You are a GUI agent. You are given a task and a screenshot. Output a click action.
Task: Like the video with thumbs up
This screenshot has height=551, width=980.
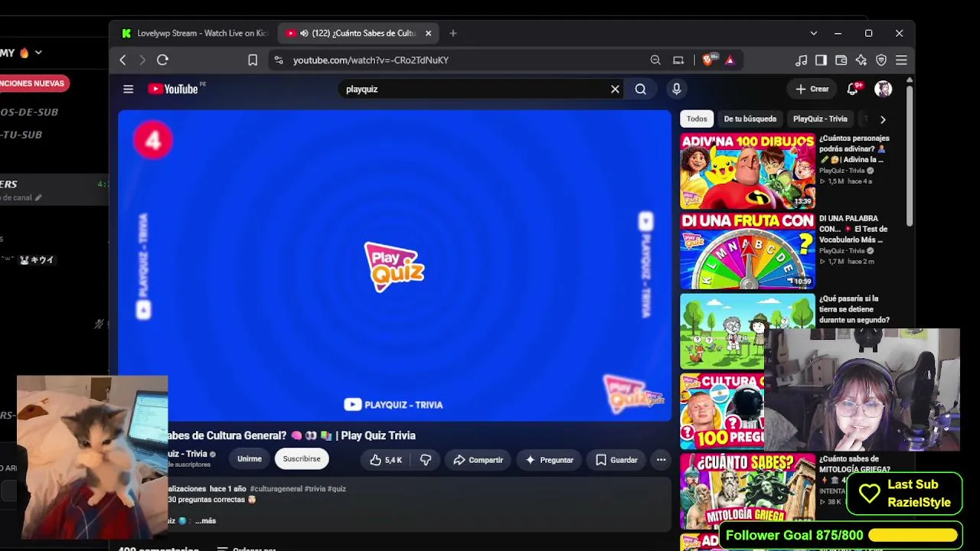point(386,460)
